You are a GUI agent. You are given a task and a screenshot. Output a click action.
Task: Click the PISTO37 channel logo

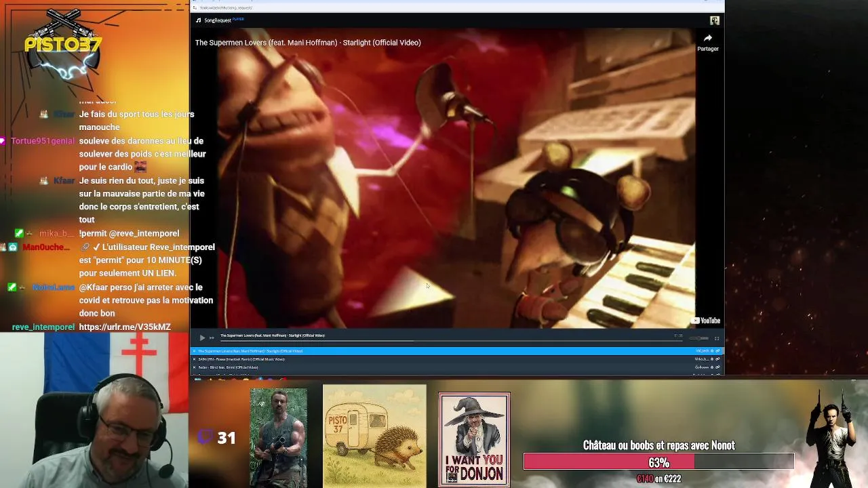pyautogui.click(x=62, y=45)
